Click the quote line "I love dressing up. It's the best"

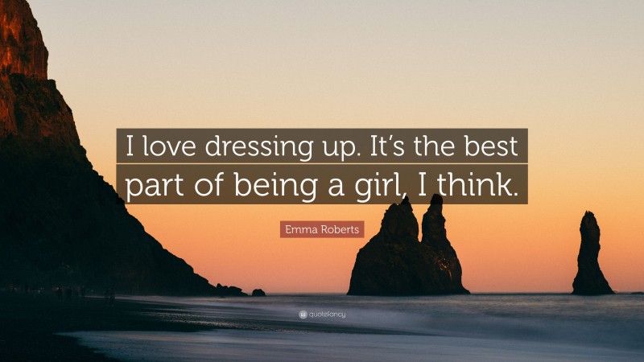[322, 146]
